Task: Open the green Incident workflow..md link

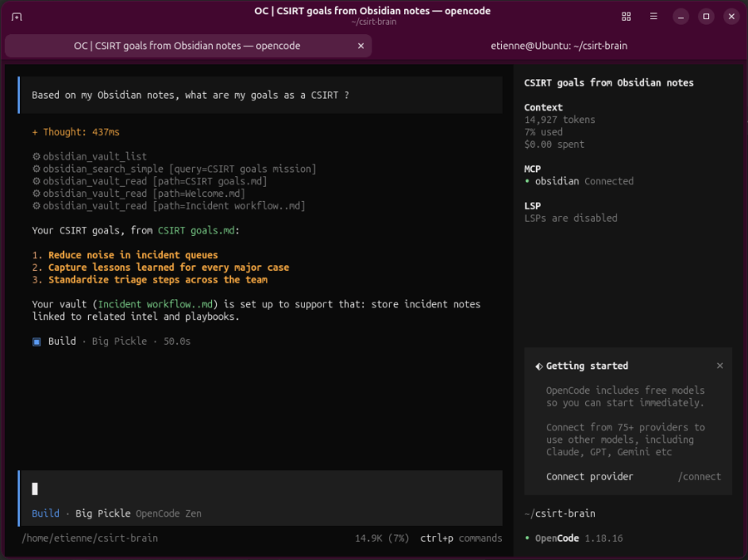Action: tap(155, 304)
